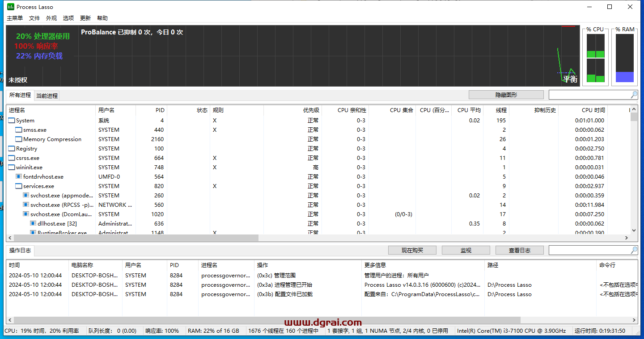Sort by the PID column in process list
The height and width of the screenshot is (339, 644).
[x=151, y=110]
